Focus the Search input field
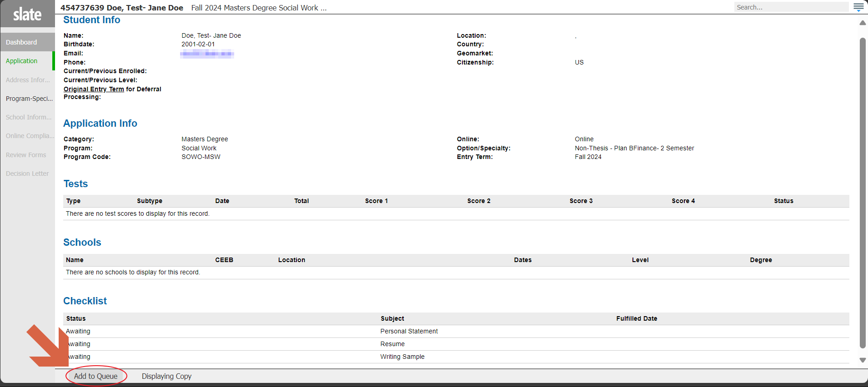This screenshot has height=387, width=868. (x=790, y=7)
